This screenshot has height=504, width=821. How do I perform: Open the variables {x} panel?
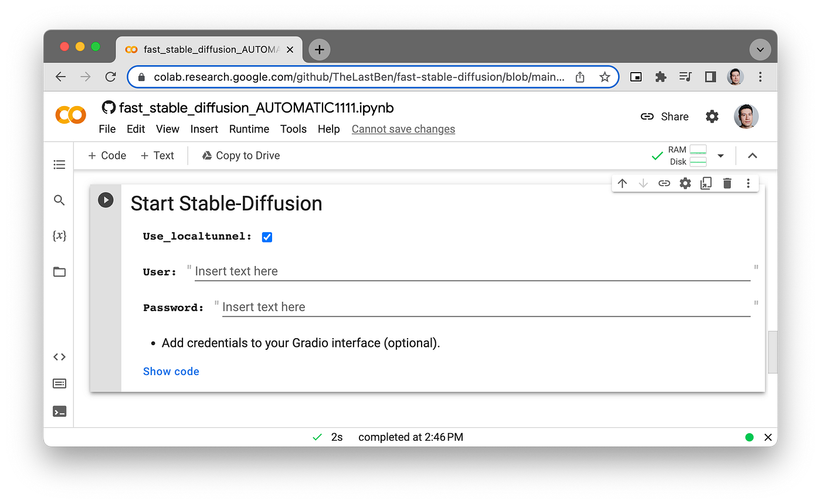click(x=59, y=236)
